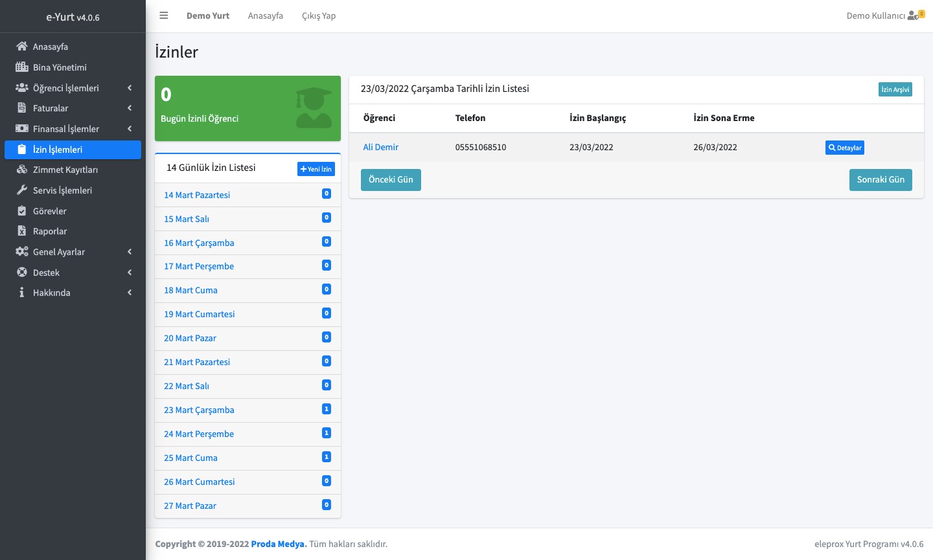Click the Zimmet Kayıtları handshake icon
Screen dimensions: 933x560
(22, 170)
